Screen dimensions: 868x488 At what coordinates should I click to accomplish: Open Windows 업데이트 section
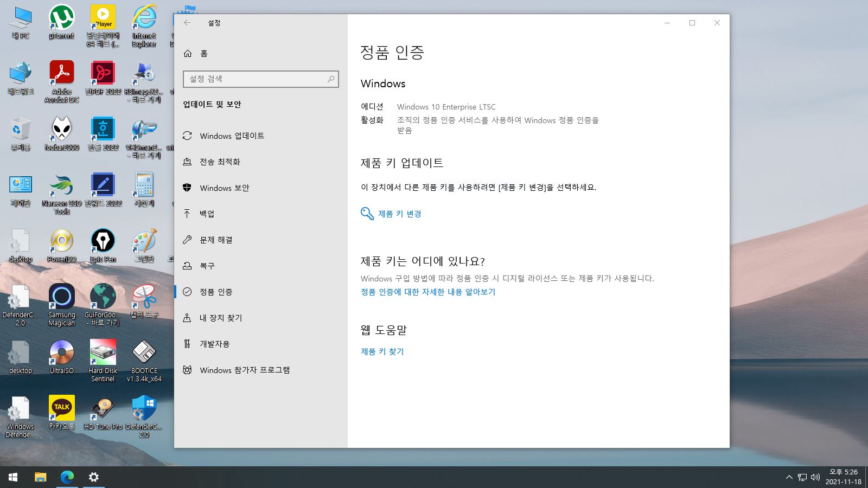(260, 136)
